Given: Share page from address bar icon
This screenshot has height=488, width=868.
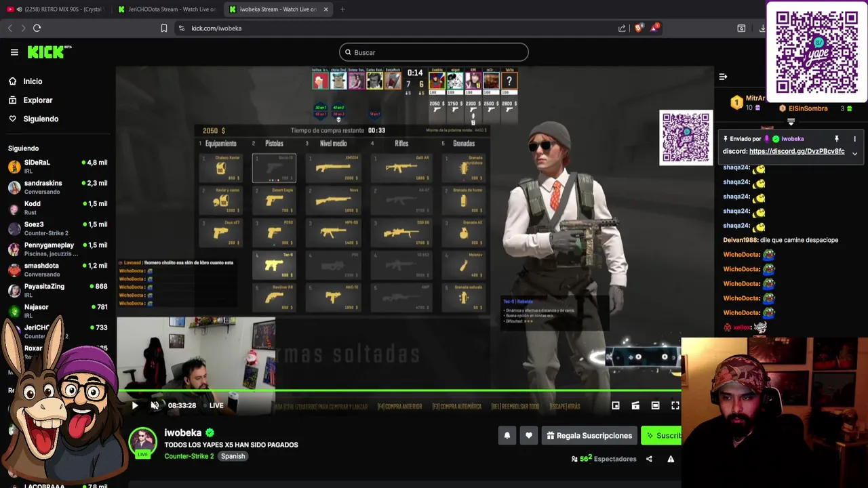Looking at the screenshot, I should [x=622, y=28].
